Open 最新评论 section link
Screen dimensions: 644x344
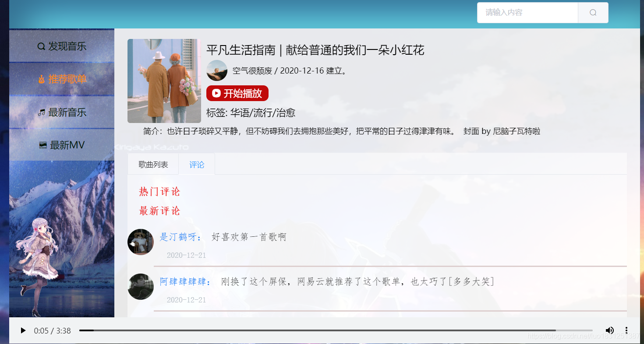coord(159,211)
